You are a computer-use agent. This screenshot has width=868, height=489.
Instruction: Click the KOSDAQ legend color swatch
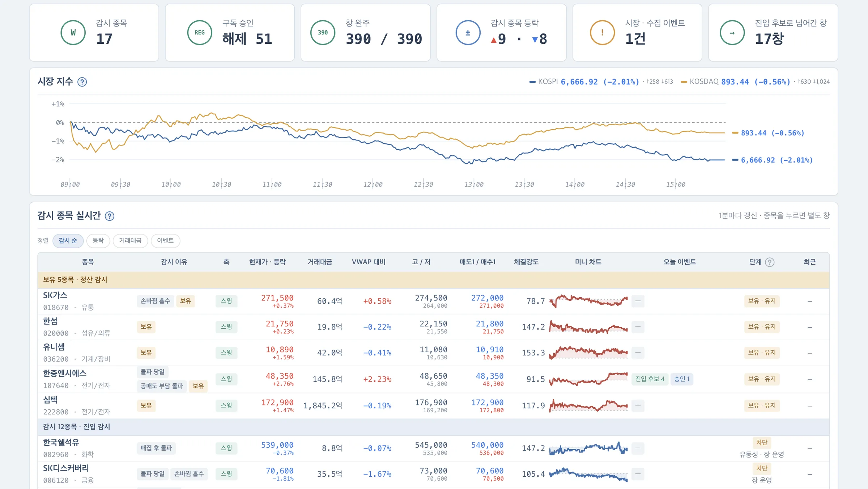pos(684,82)
